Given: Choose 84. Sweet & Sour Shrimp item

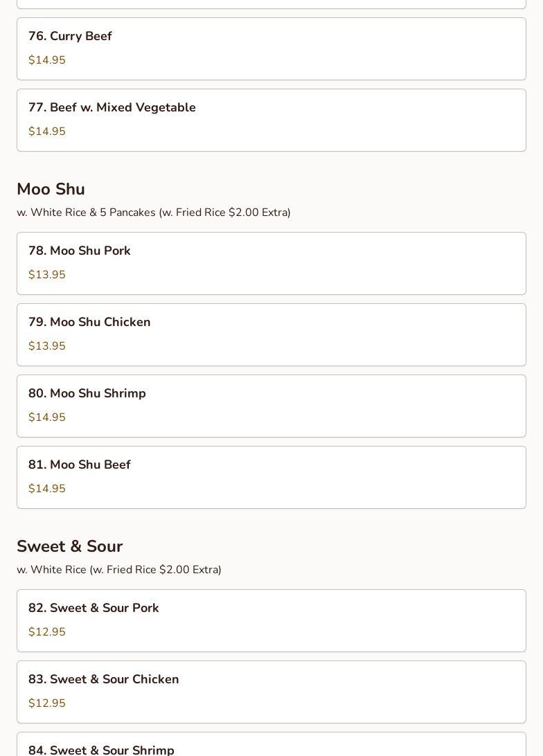Looking at the screenshot, I should (x=271, y=744).
